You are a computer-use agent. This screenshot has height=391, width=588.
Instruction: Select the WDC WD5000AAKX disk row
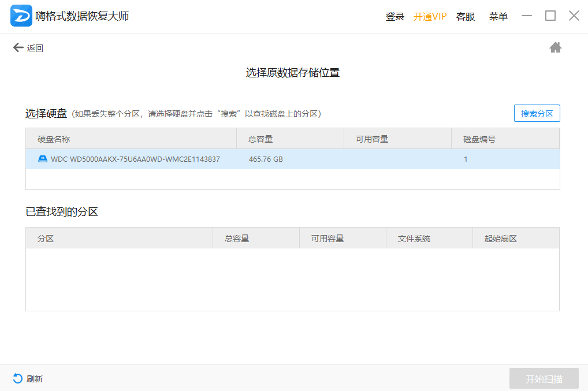[231, 159]
